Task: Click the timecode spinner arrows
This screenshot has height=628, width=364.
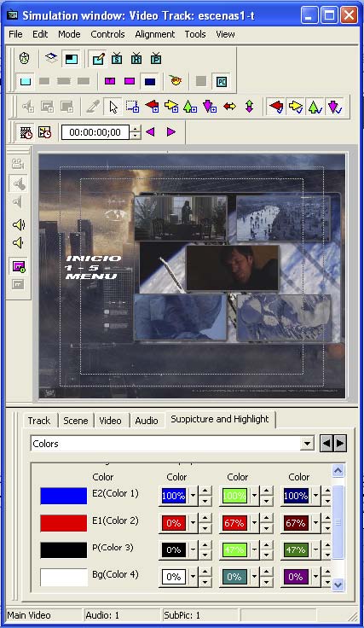Action: (x=136, y=132)
